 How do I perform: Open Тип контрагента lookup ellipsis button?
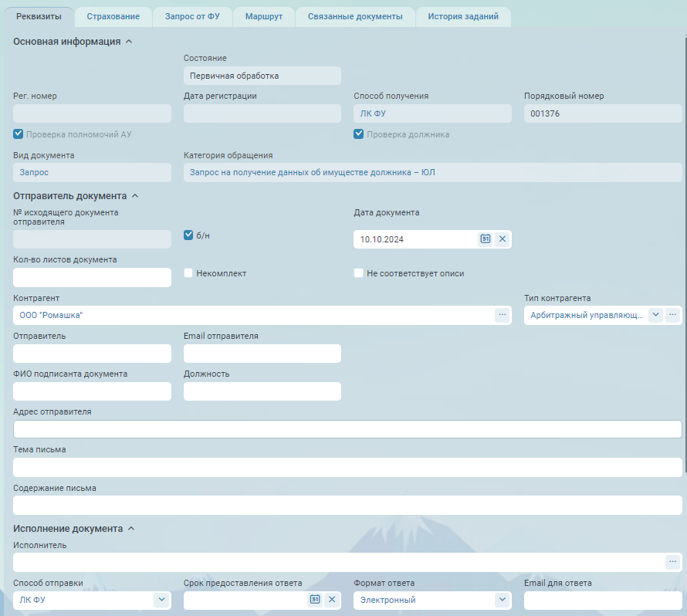[673, 315]
